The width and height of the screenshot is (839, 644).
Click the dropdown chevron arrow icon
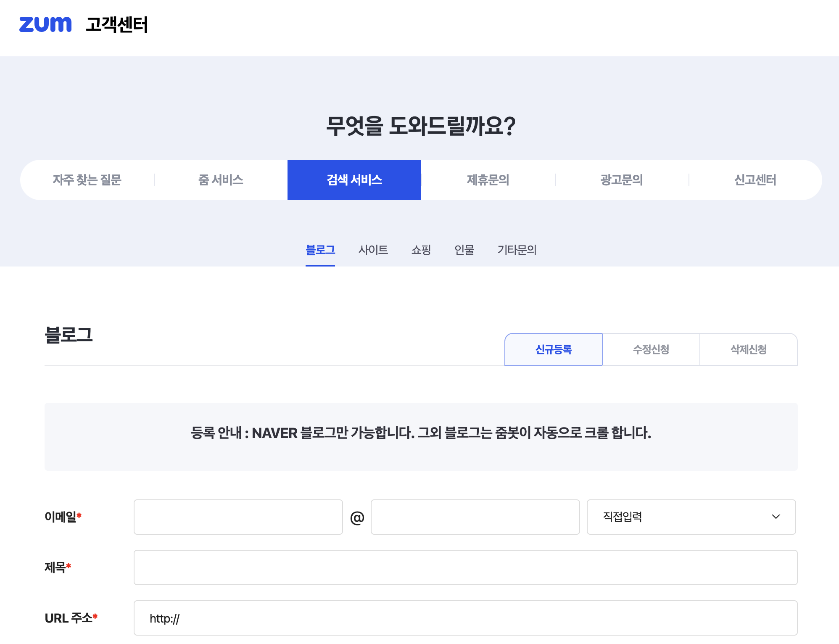click(x=776, y=517)
